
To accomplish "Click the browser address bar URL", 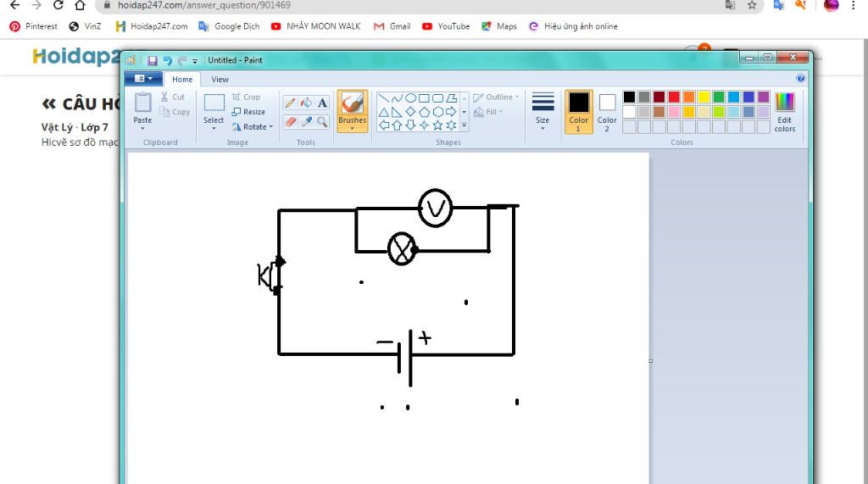I will point(204,5).
